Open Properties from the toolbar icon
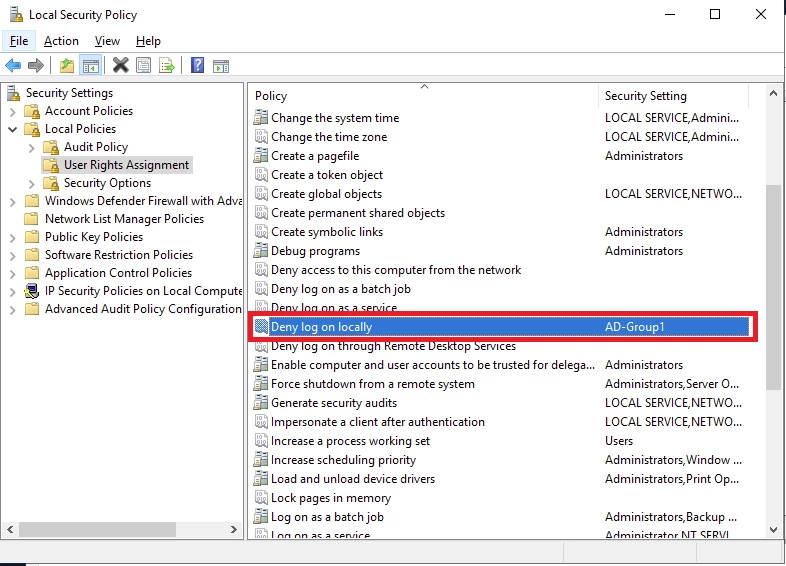 click(x=143, y=66)
